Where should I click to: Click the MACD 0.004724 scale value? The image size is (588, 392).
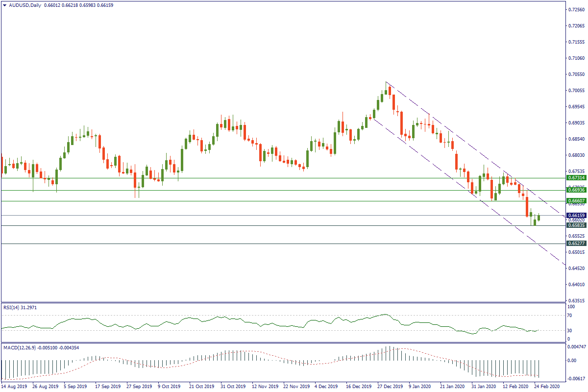pos(574,346)
